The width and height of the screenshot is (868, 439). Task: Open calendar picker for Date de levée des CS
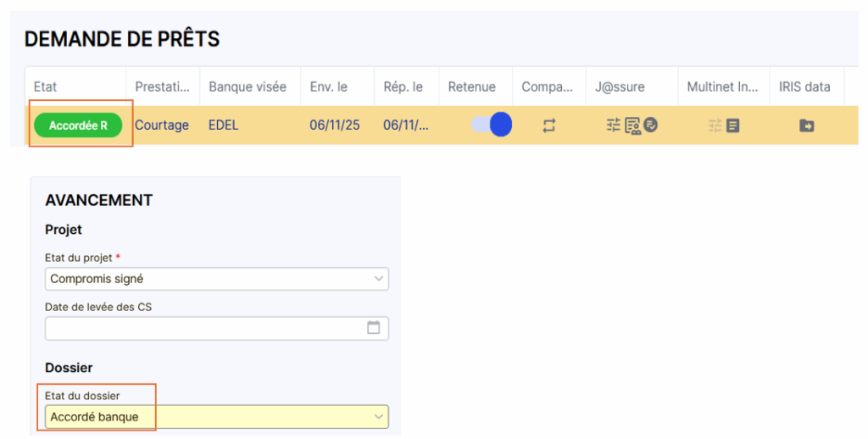[373, 328]
